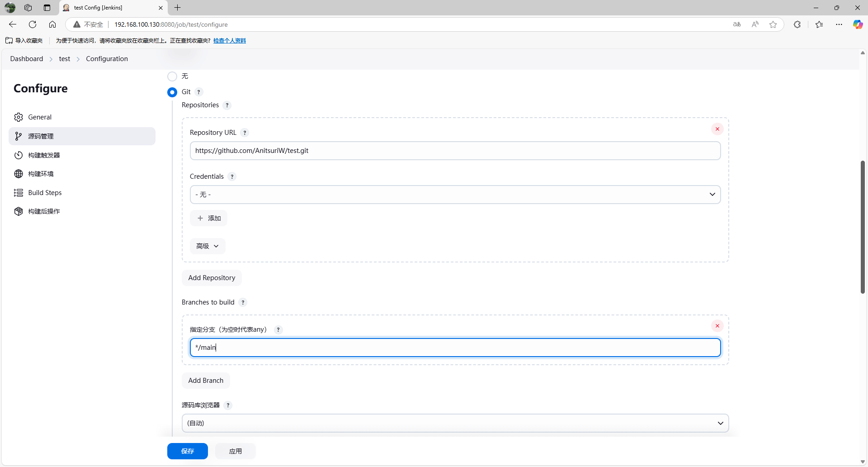Open browser extensions icon
Viewport: 868px width, 467px height.
coord(797,24)
